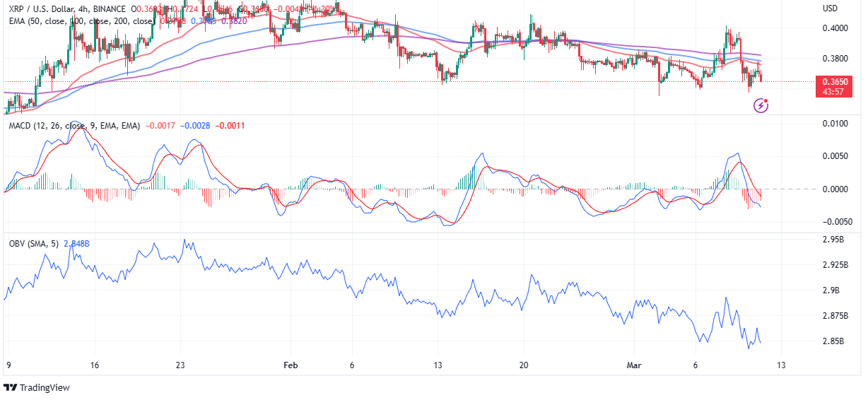Click the MACD histogram value −0.0011 in legend
The image size is (868, 400).
pos(230,126)
